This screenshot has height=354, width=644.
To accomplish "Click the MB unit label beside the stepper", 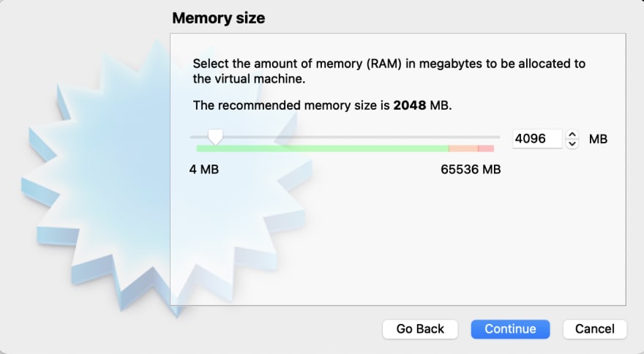I will [x=598, y=139].
